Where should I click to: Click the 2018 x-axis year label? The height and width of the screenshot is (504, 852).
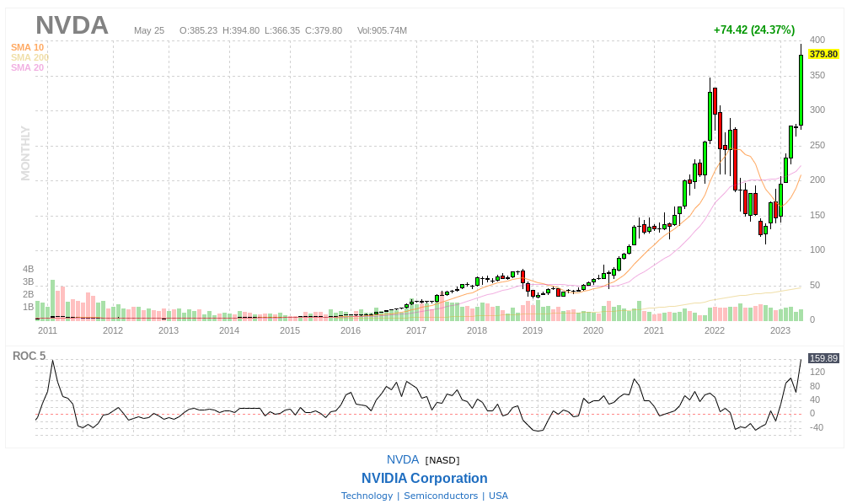point(477,330)
